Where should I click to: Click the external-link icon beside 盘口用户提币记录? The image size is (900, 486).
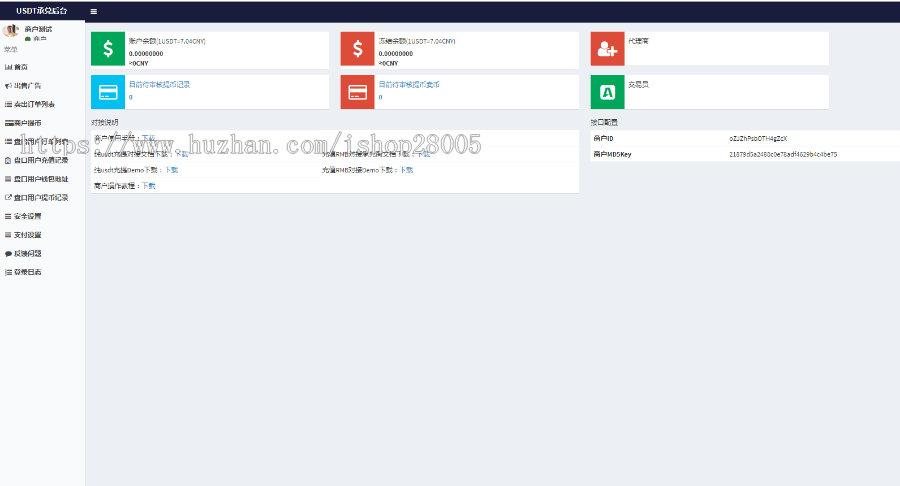coord(8,197)
